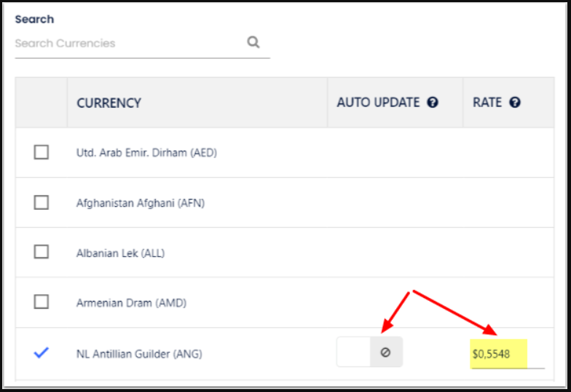Click the magnifying glass search icon

point(253,42)
